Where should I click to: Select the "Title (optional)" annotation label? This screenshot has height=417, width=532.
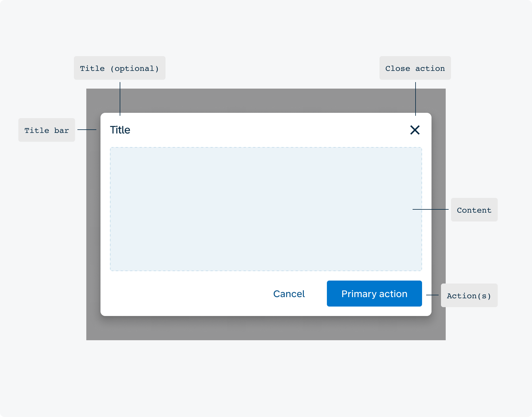120,68
